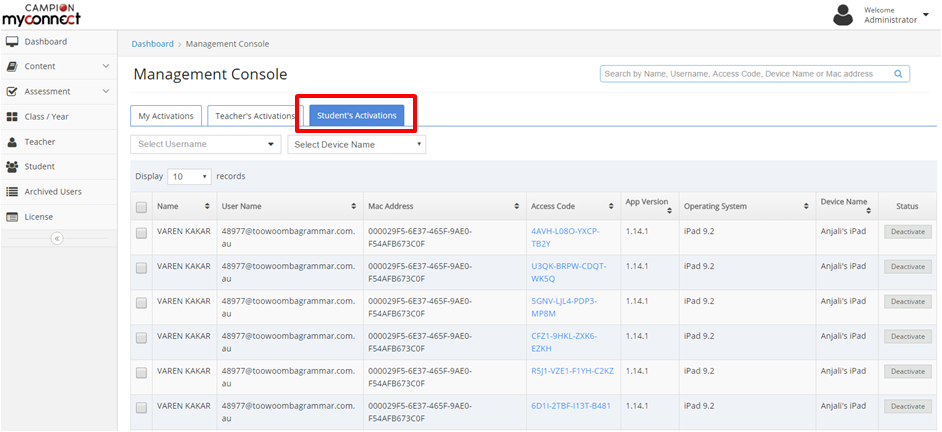Switch to the Teacher's Activations tab
This screenshot has height=432, width=942.
click(x=255, y=116)
